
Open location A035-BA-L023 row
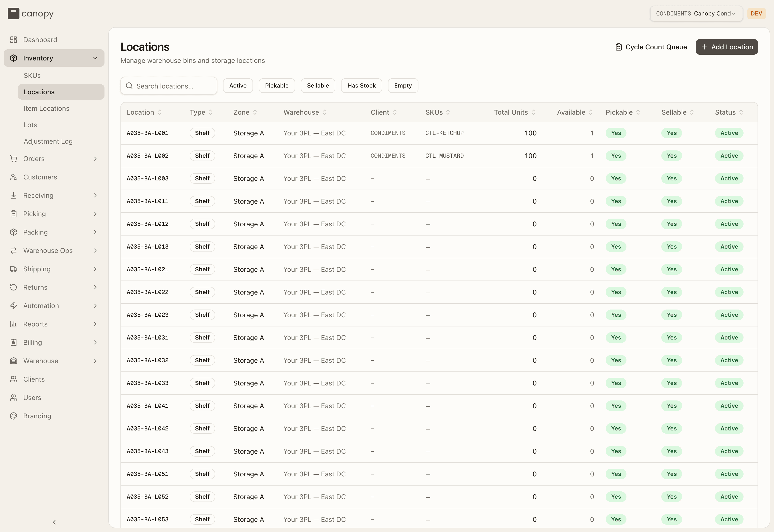(x=439, y=315)
